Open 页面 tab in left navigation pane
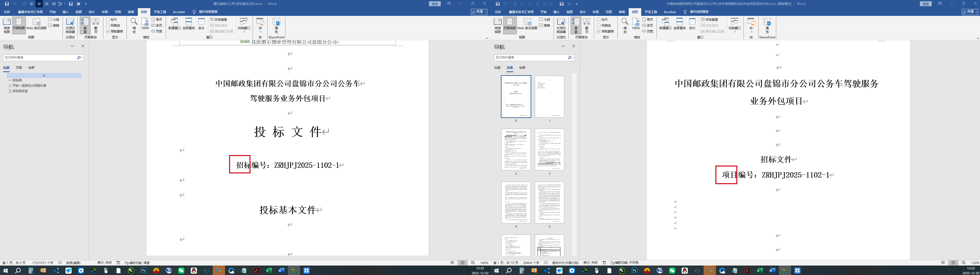 click(x=19, y=68)
